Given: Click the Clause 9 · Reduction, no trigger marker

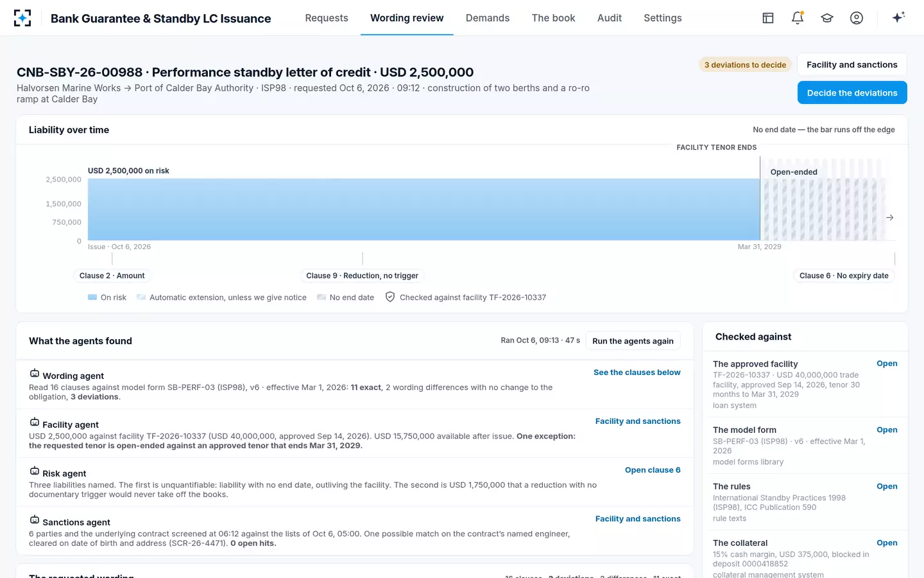Looking at the screenshot, I should click(x=363, y=276).
